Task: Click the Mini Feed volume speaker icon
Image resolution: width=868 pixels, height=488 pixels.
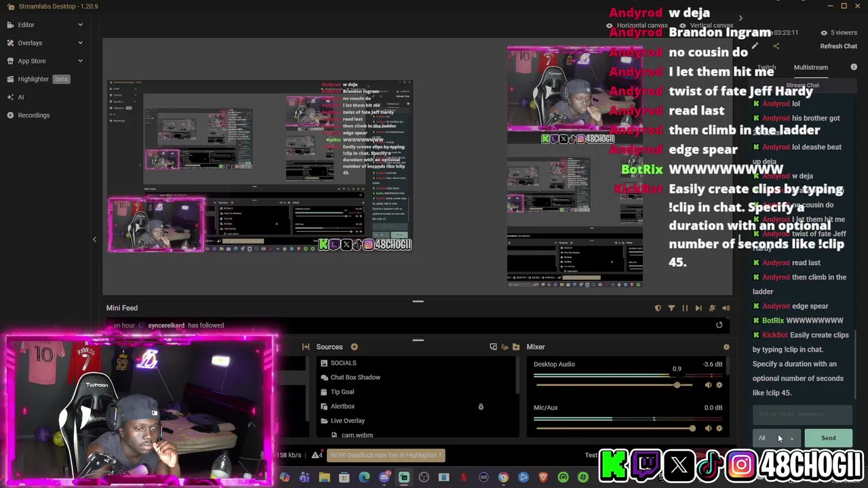Action: [726, 308]
